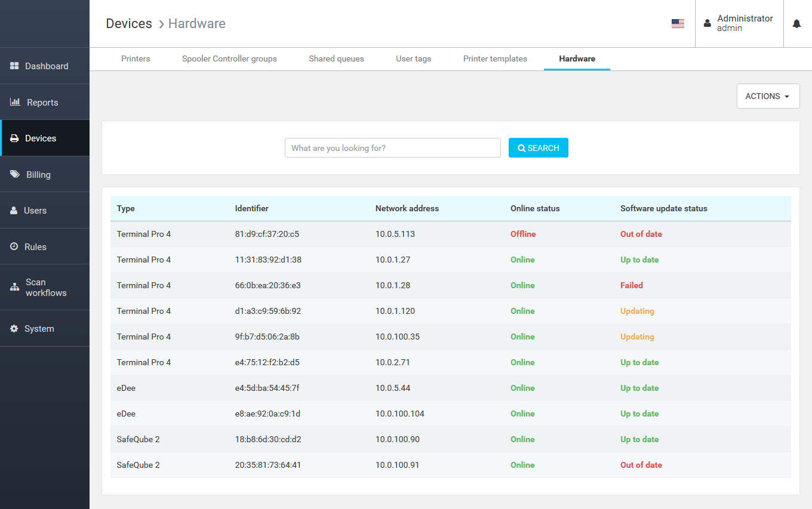This screenshot has width=812, height=509.
Task: Switch to the Printers tab
Action: click(136, 58)
